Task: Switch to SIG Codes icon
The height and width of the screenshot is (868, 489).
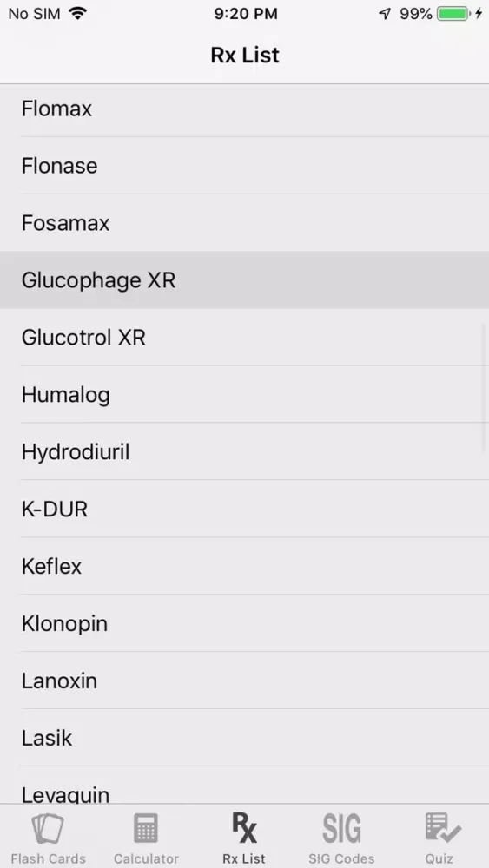Action: [x=341, y=828]
